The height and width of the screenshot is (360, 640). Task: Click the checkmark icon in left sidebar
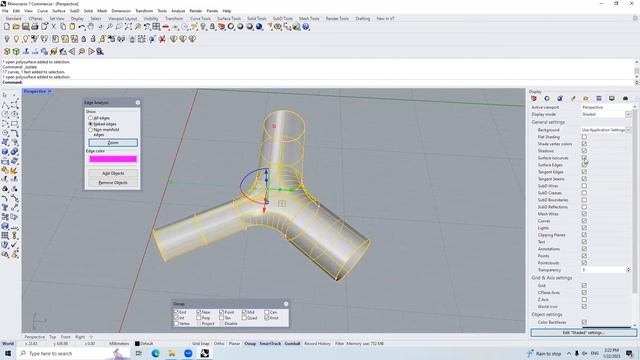point(14,245)
